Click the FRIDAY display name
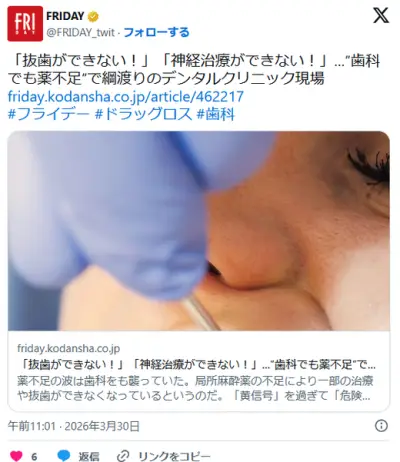 (x=65, y=16)
